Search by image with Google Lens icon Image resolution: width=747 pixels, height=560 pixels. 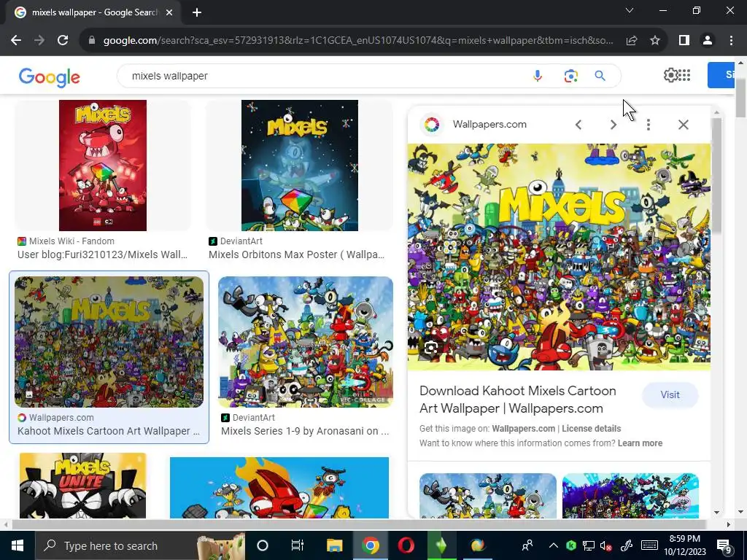tap(570, 76)
